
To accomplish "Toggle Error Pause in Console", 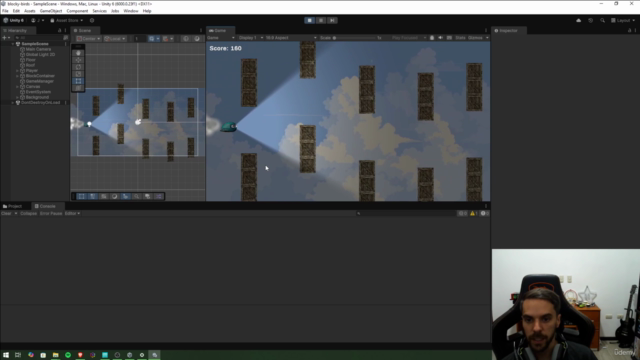I will click(x=51, y=213).
